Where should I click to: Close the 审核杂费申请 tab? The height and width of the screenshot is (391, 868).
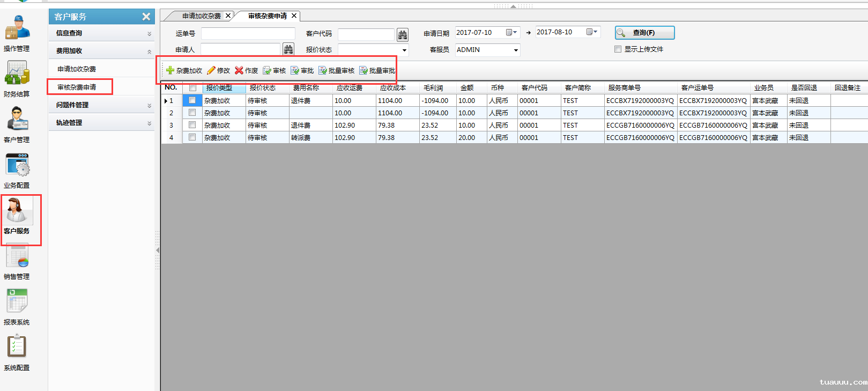(294, 16)
